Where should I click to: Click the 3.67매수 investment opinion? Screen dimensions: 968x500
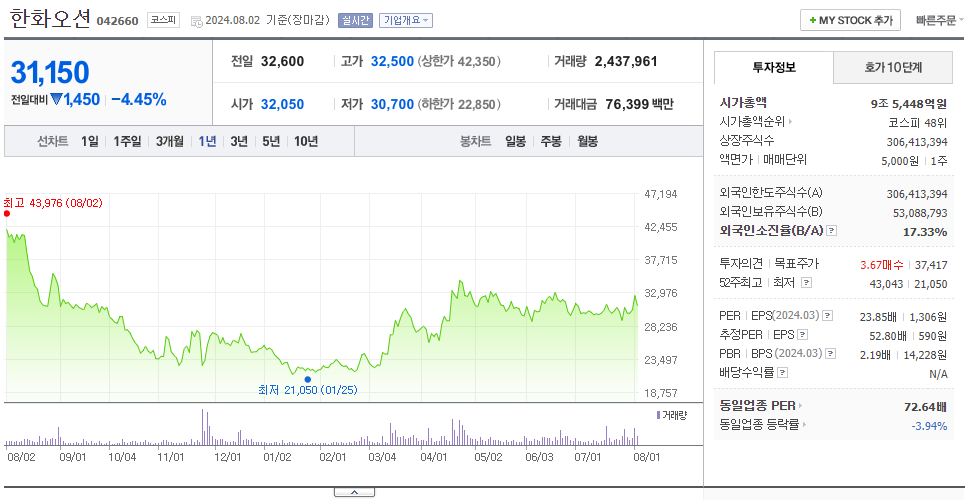coord(882,265)
